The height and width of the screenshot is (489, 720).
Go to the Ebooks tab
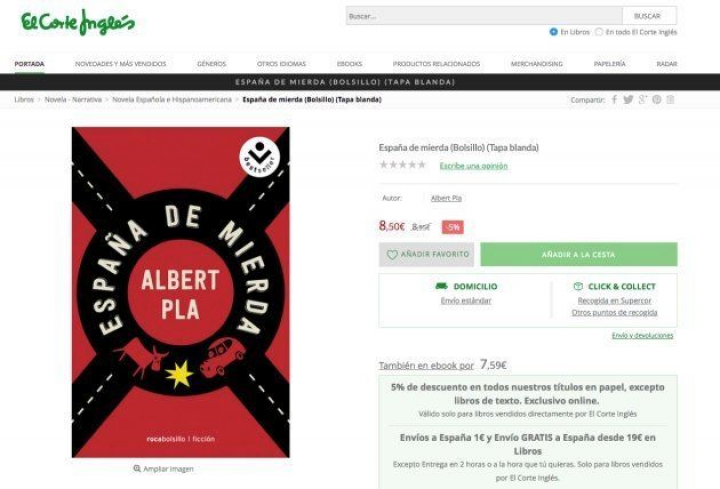[x=349, y=64]
